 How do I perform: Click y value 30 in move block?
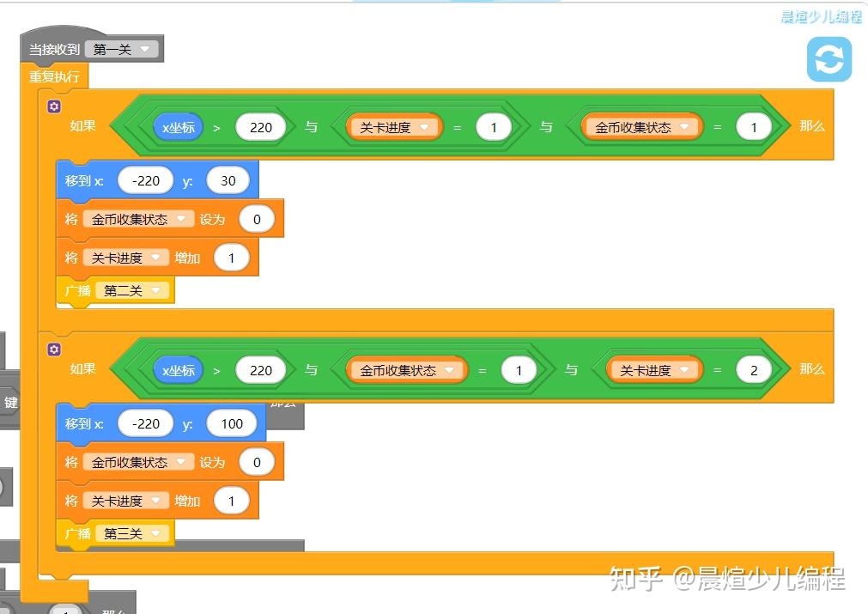point(228,180)
